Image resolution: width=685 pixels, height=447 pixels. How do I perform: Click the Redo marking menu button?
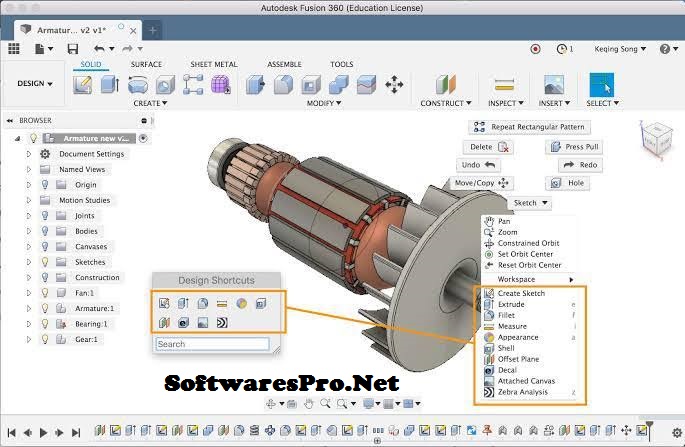[580, 165]
